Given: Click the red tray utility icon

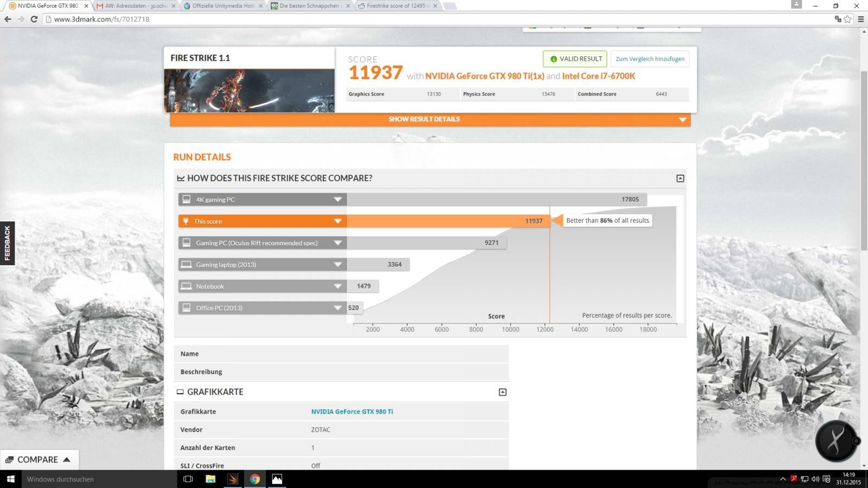Looking at the screenshot, I should [794, 479].
